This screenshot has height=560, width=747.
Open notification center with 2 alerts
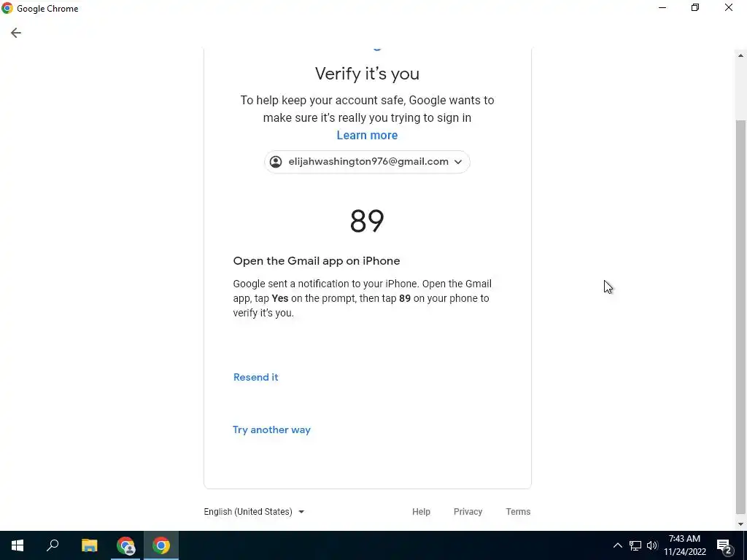coord(724,545)
